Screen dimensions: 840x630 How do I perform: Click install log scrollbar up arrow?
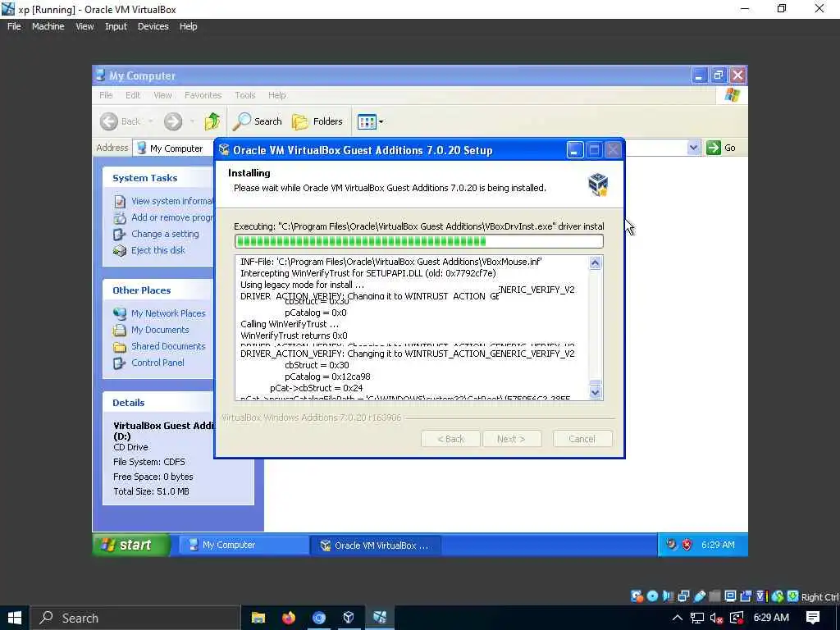pos(596,262)
